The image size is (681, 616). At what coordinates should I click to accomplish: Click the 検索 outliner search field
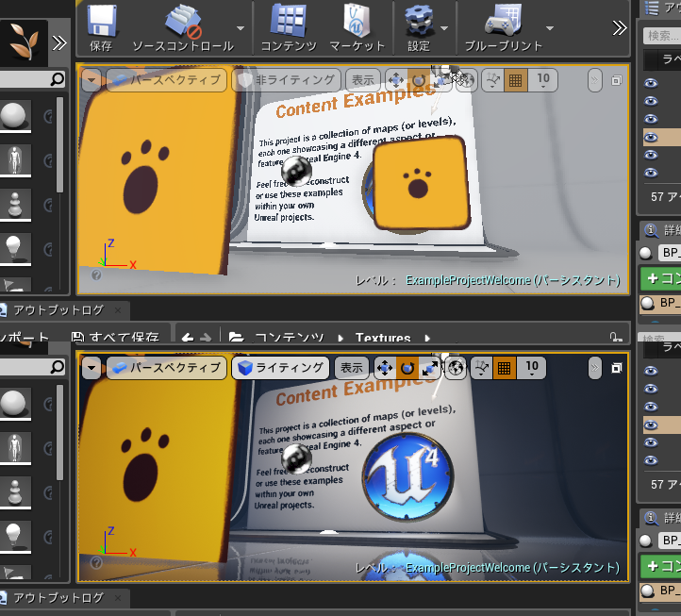pos(662,36)
